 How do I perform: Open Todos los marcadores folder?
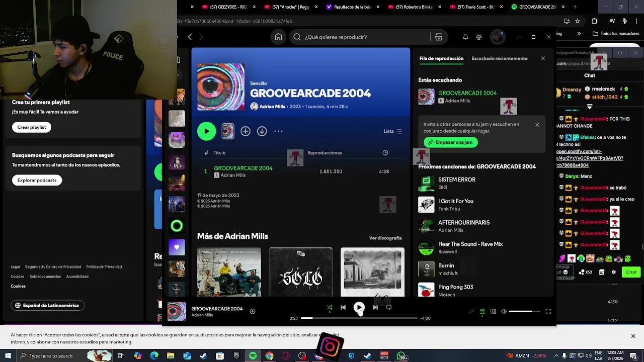[x=615, y=34]
